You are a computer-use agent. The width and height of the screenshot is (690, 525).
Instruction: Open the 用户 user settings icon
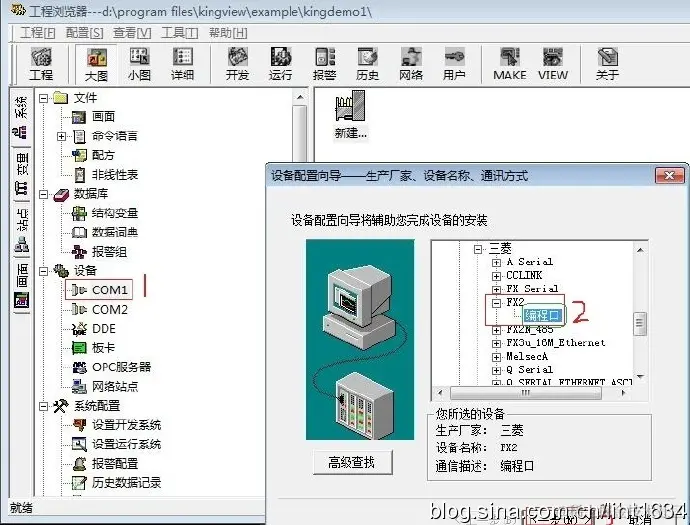pos(454,64)
